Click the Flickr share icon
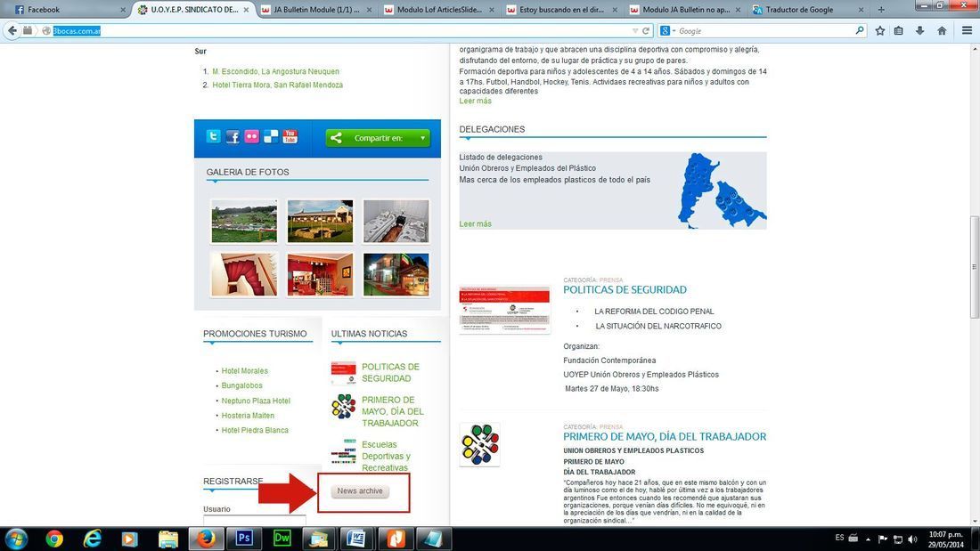 (252, 136)
